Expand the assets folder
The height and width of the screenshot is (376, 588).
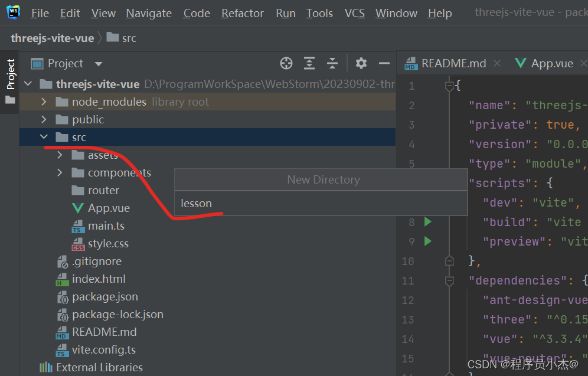point(60,155)
